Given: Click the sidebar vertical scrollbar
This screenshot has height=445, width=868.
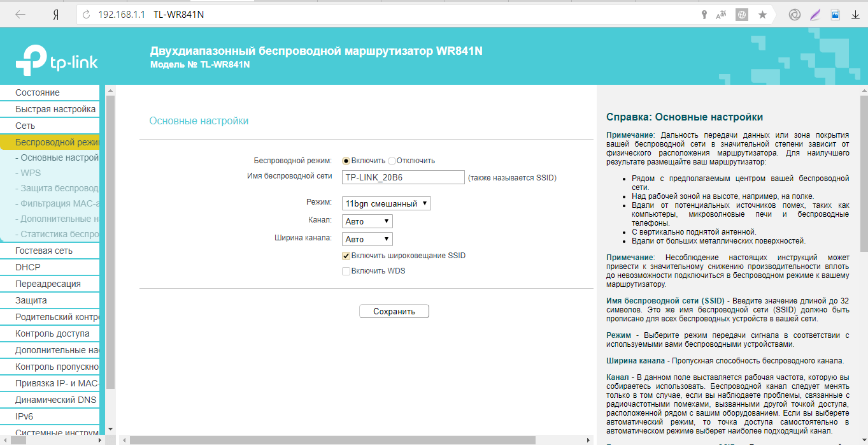Looking at the screenshot, I should point(110,242).
